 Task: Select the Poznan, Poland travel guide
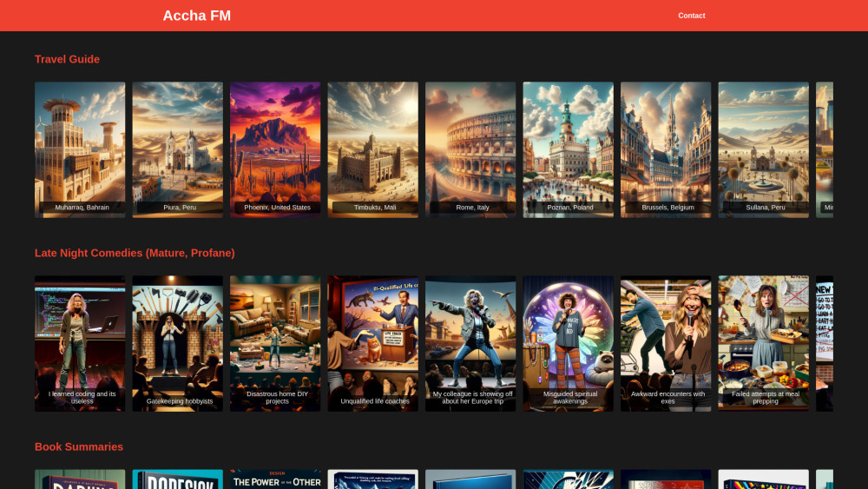(x=568, y=149)
